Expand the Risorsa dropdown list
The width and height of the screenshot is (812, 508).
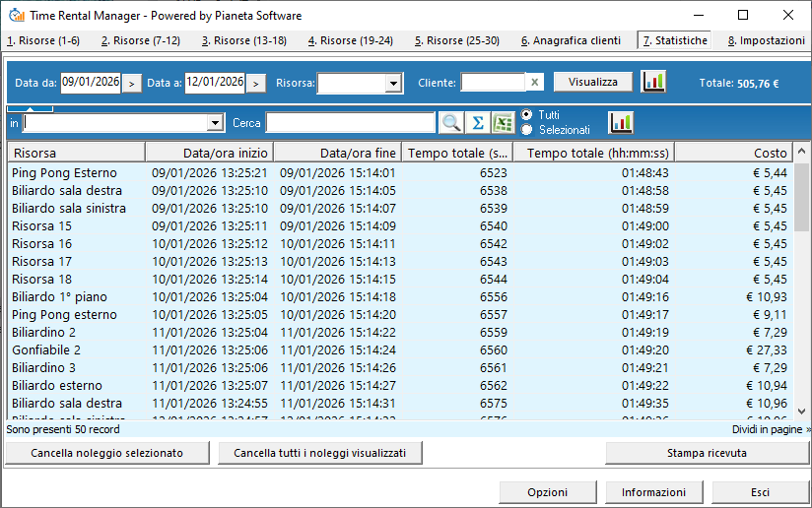pyautogui.click(x=394, y=83)
